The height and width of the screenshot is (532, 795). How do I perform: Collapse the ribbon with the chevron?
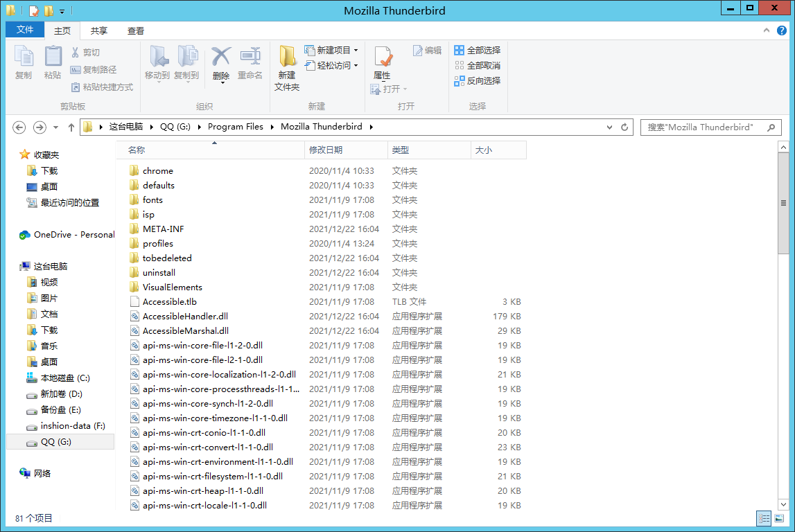[x=766, y=30]
